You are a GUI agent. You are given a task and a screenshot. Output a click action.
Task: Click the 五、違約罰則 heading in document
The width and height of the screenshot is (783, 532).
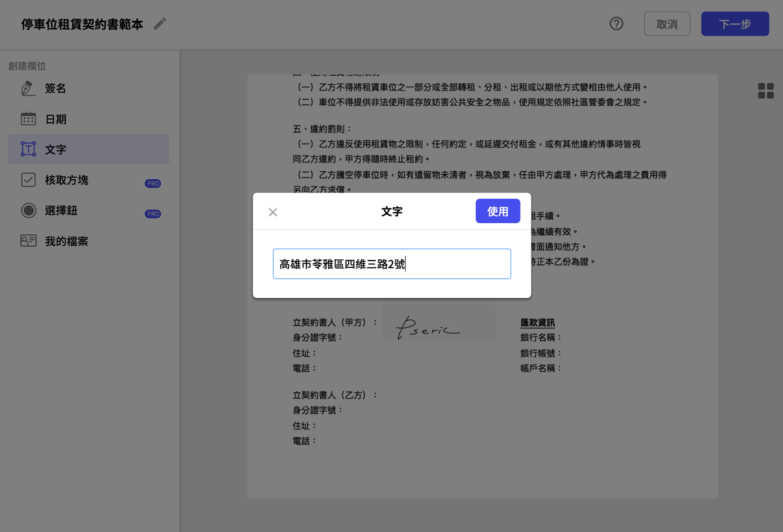click(322, 129)
